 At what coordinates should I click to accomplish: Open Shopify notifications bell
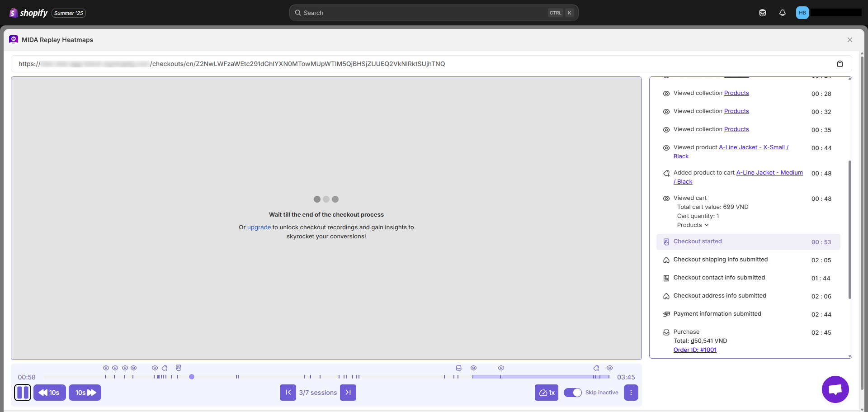(x=783, y=13)
